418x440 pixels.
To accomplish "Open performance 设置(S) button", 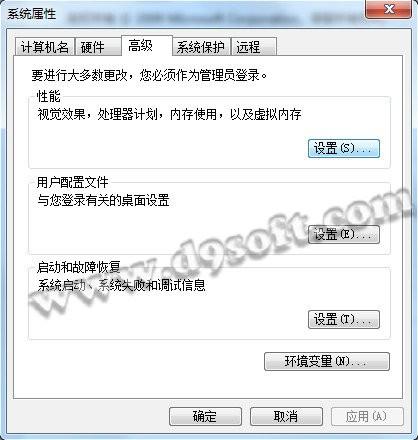I will [344, 148].
